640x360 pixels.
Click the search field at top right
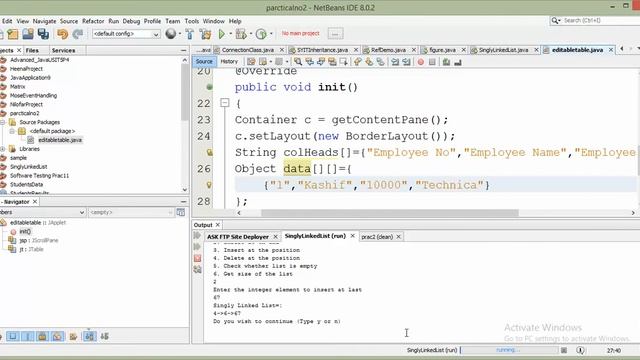coord(595,20)
